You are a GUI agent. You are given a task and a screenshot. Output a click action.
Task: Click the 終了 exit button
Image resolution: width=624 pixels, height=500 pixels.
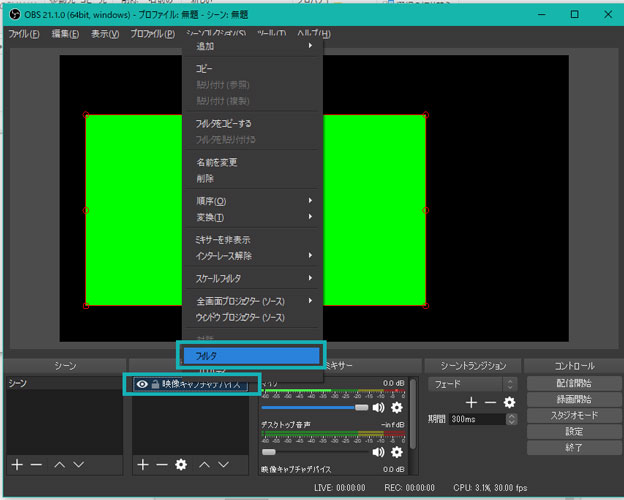click(x=574, y=447)
